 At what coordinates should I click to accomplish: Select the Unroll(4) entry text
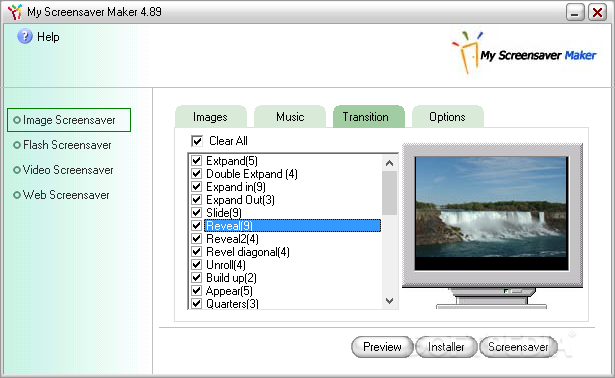[226, 265]
